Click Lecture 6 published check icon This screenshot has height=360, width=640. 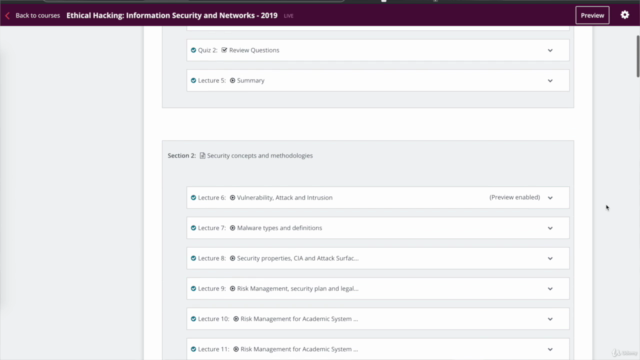[x=193, y=198]
